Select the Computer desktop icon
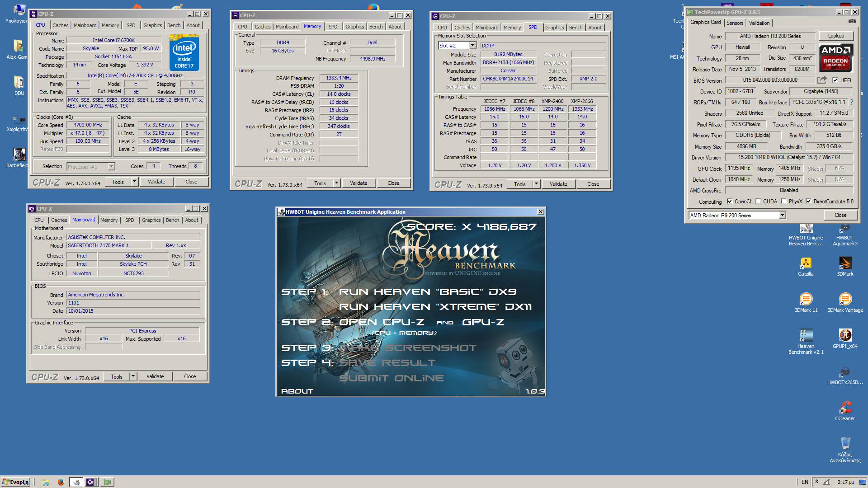The height and width of the screenshot is (488, 868). [x=17, y=14]
